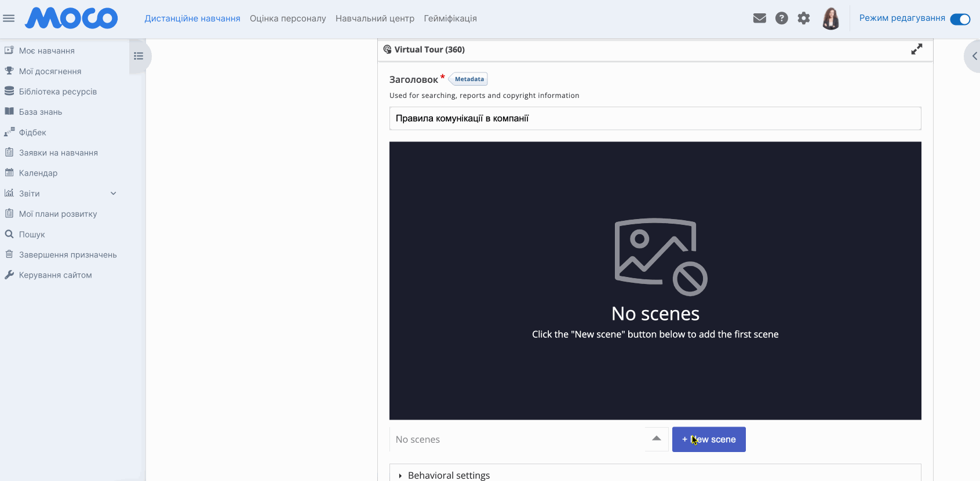Open the right block drawer arrow
980x481 pixels.
click(x=974, y=56)
